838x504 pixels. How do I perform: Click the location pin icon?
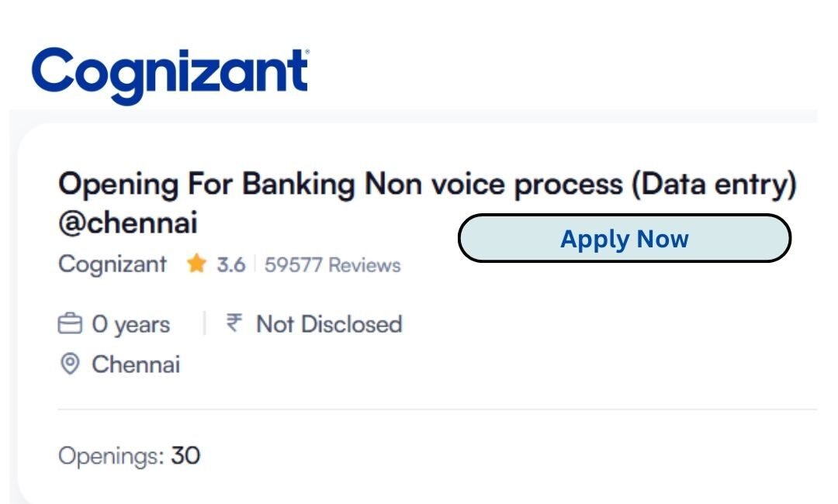70,364
